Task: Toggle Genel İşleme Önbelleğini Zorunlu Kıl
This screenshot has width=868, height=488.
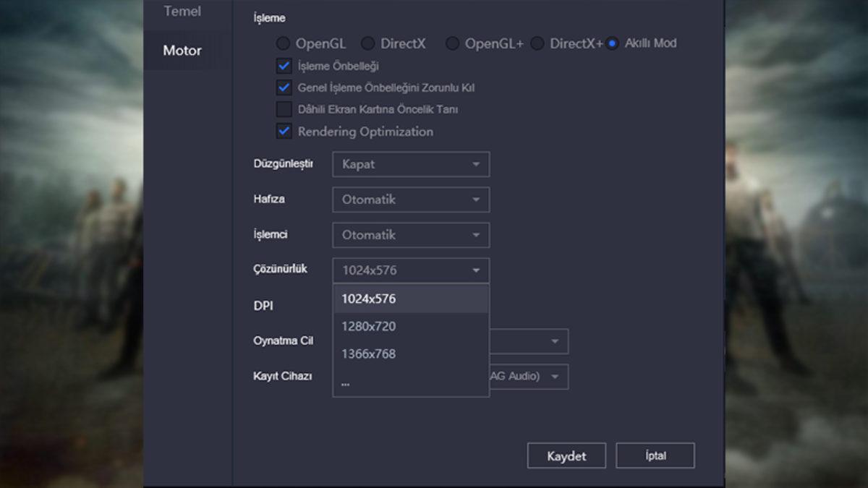Action: 284,88
